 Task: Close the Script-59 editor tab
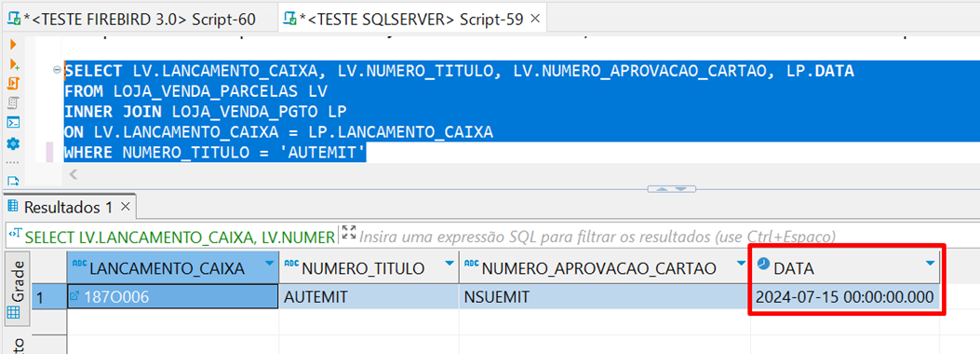[536, 20]
